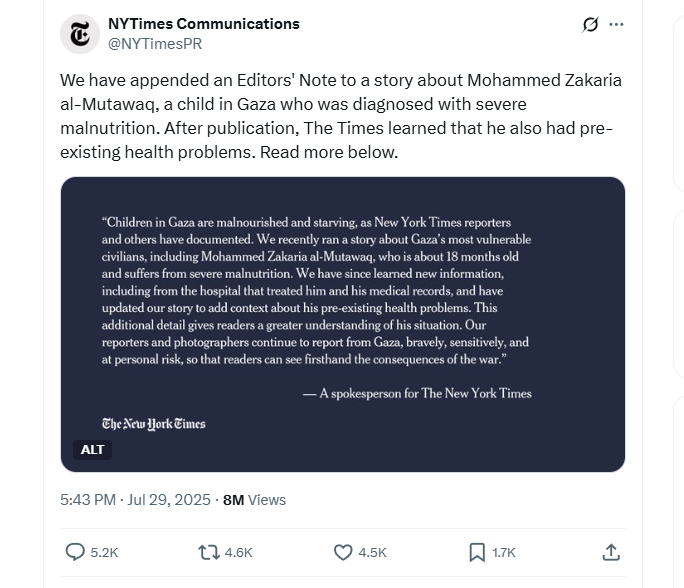This screenshot has width=684, height=588.
Task: Open the NYTimes Communications display name link
Action: (x=203, y=23)
